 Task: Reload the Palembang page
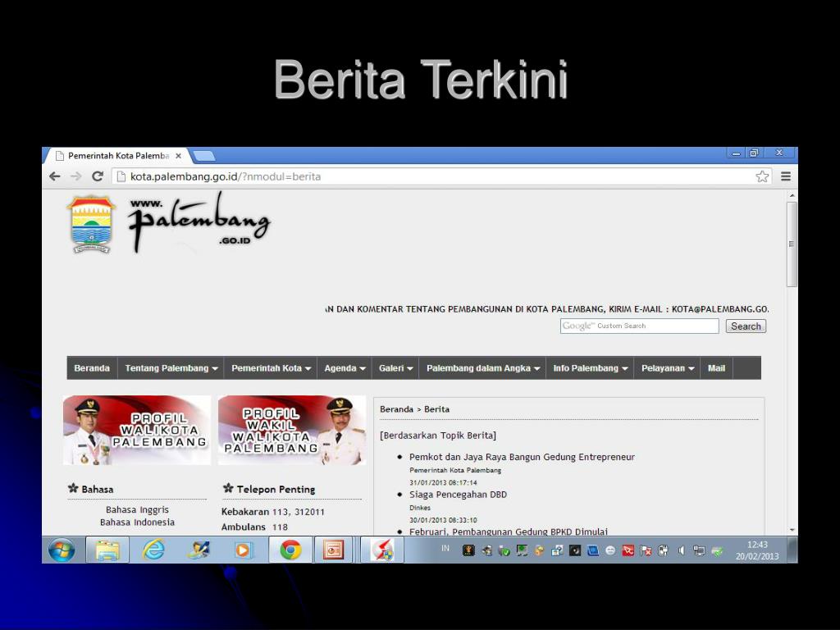pyautogui.click(x=98, y=176)
